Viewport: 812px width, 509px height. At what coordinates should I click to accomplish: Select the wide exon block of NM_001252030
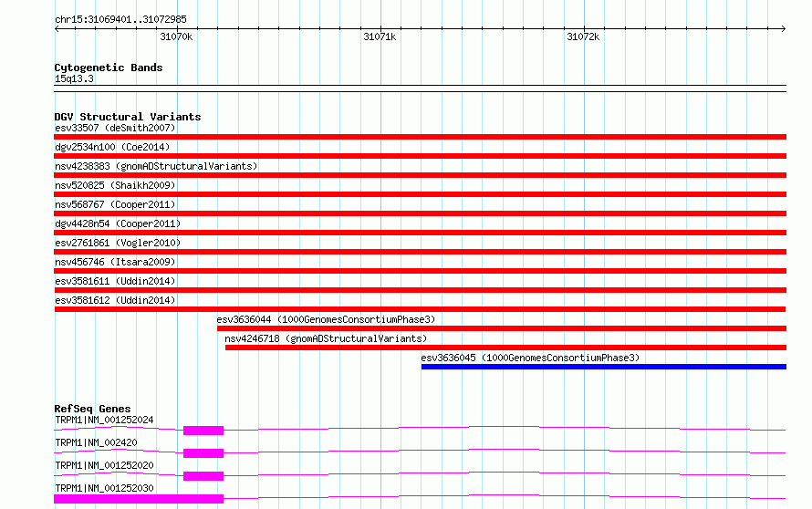click(x=139, y=499)
